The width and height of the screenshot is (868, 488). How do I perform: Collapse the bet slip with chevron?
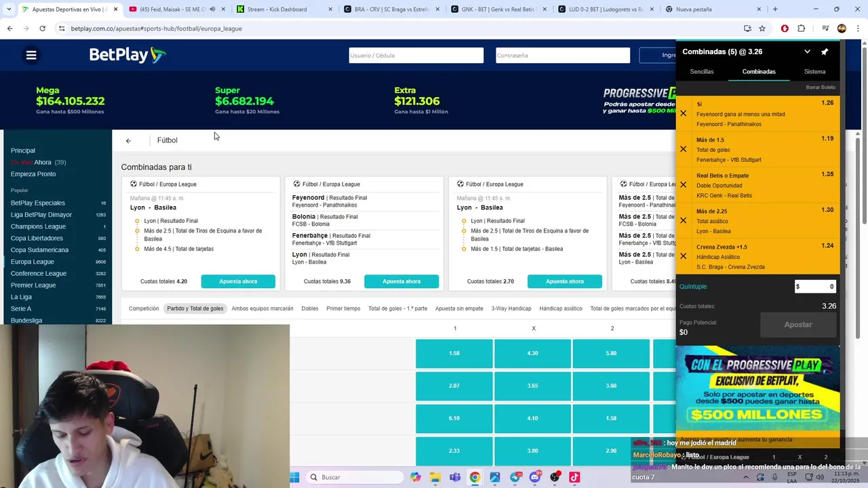(x=807, y=52)
